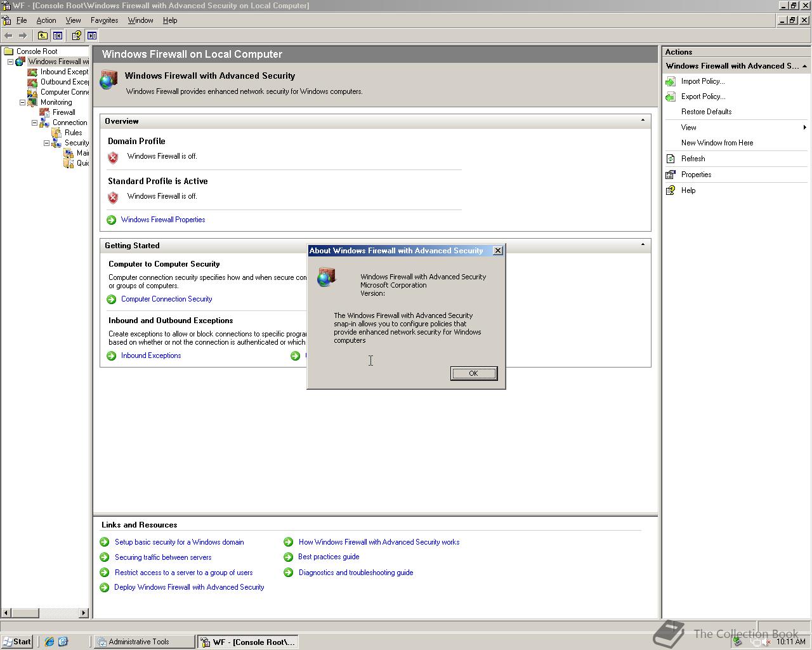Open the Favorites menu
The height and width of the screenshot is (650, 812).
105,20
